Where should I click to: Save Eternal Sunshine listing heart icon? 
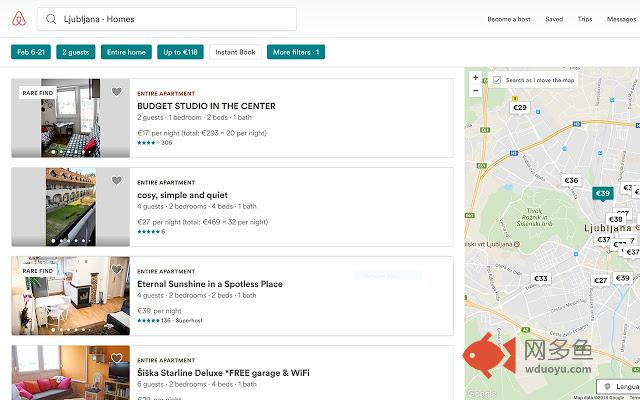117,269
